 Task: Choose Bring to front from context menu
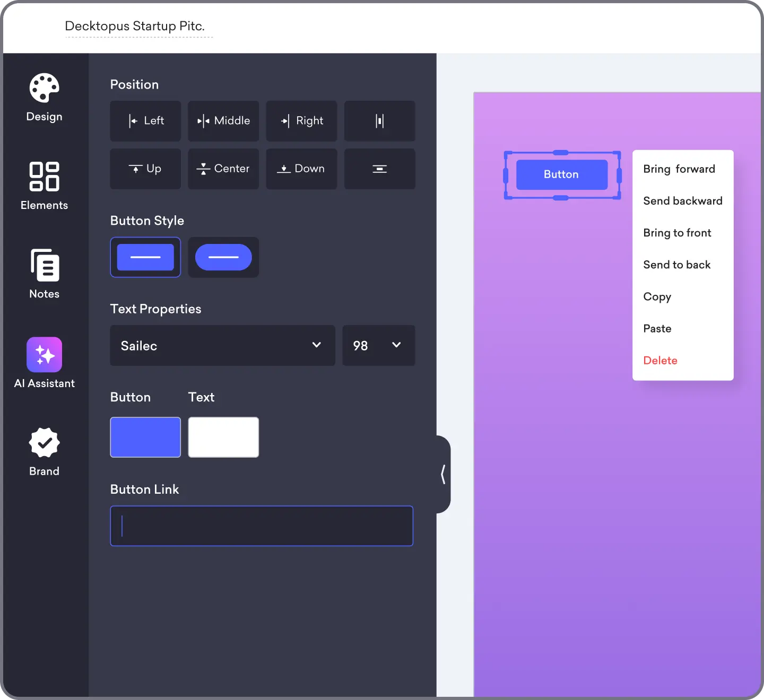click(x=677, y=233)
